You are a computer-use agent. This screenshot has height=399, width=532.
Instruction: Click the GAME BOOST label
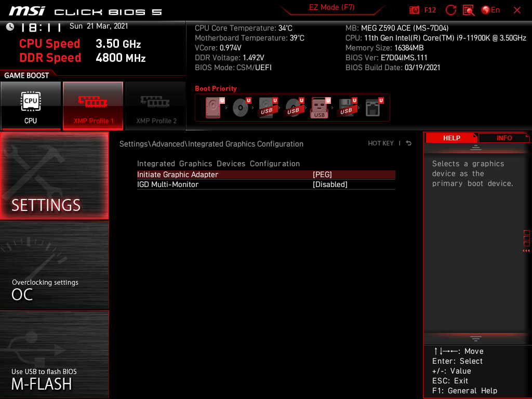click(26, 75)
